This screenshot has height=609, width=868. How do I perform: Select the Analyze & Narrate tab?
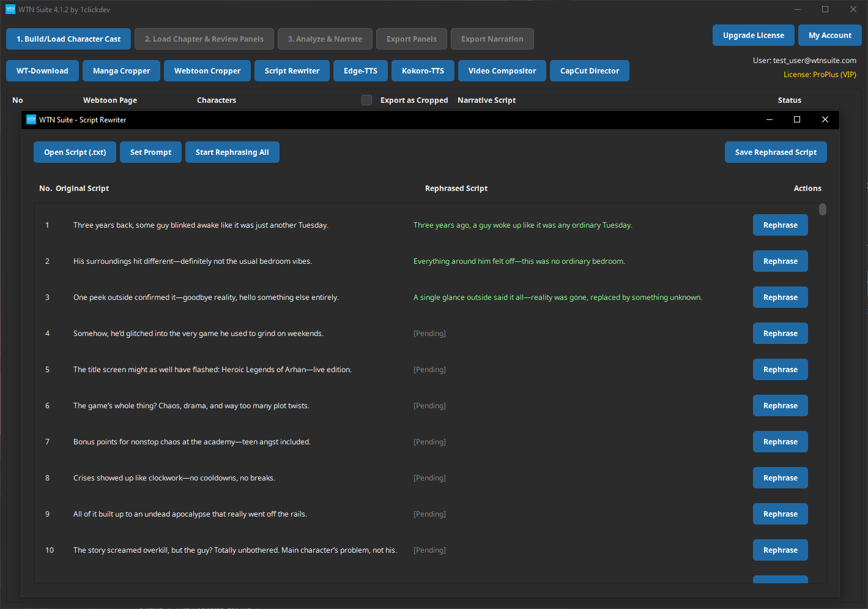325,39
